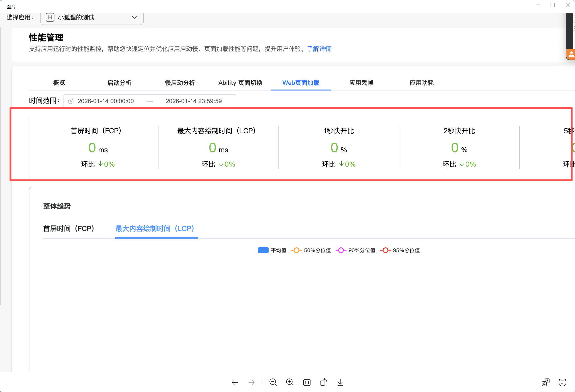This screenshot has width=575, height=392.
Task: Click the translate image icon
Action: coord(545,382)
